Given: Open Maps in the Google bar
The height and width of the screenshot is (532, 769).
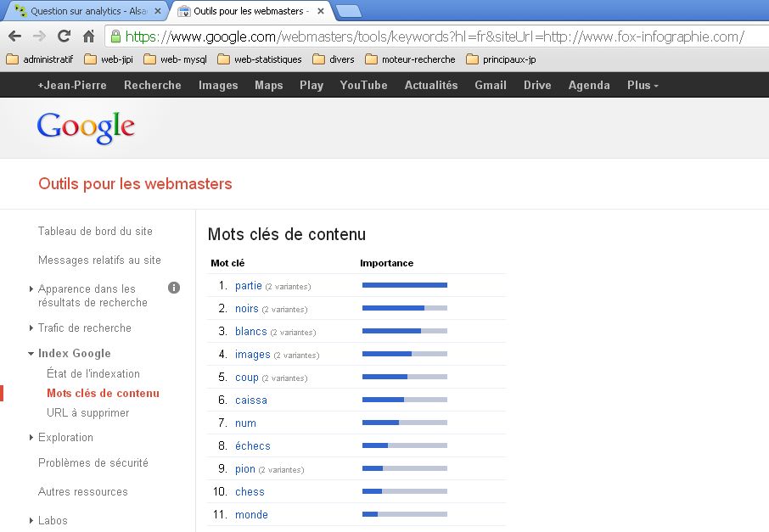Looking at the screenshot, I should point(269,85).
